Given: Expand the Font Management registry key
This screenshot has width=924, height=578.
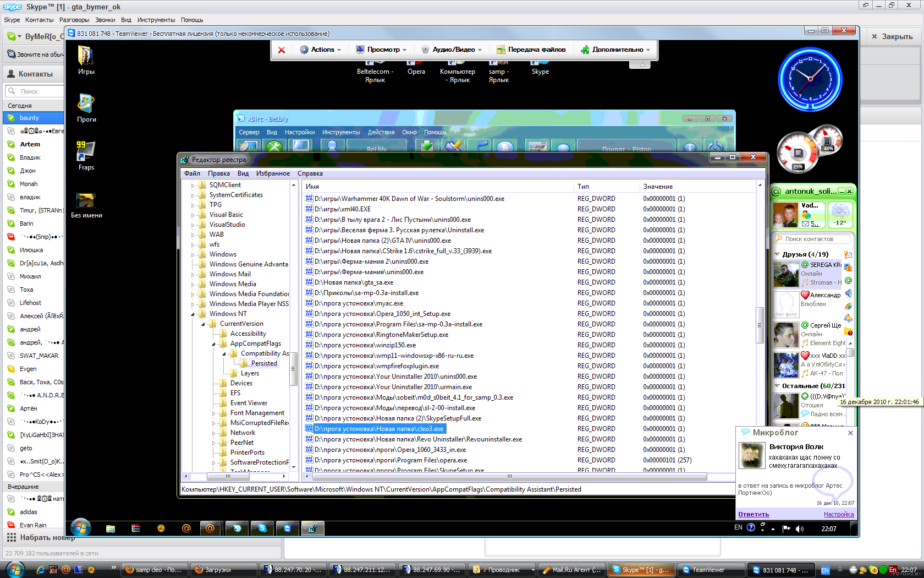Looking at the screenshot, I should pyautogui.click(x=214, y=413).
